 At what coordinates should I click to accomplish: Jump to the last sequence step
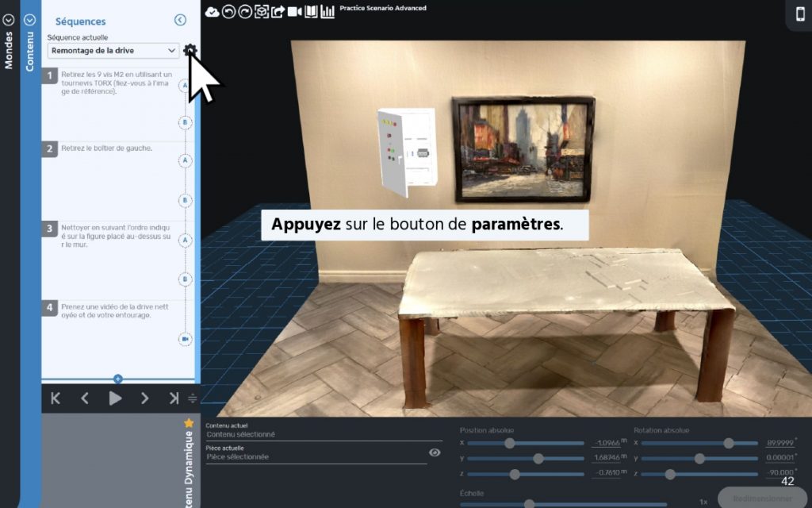coord(174,398)
